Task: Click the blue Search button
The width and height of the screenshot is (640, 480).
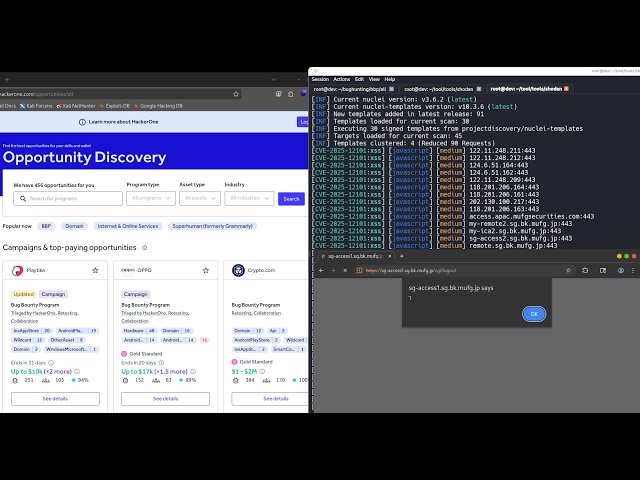Action: (x=291, y=199)
